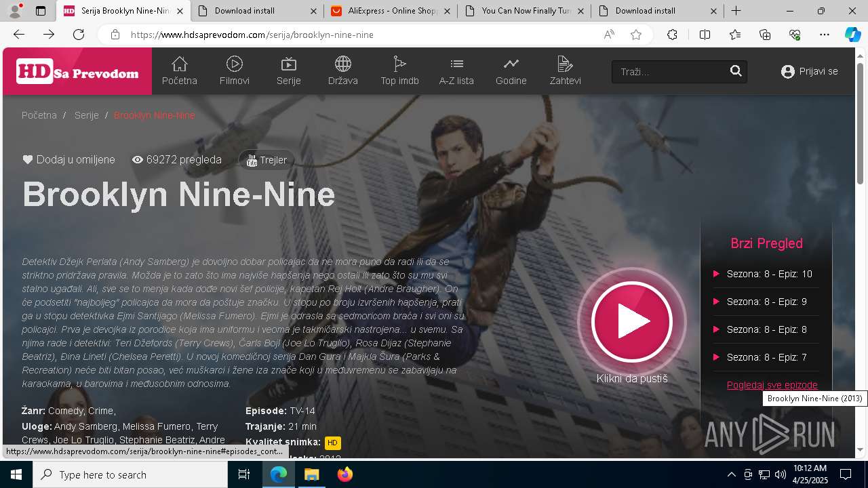Close the AliExpress tab
This screenshot has height=488, width=868.
(x=447, y=11)
